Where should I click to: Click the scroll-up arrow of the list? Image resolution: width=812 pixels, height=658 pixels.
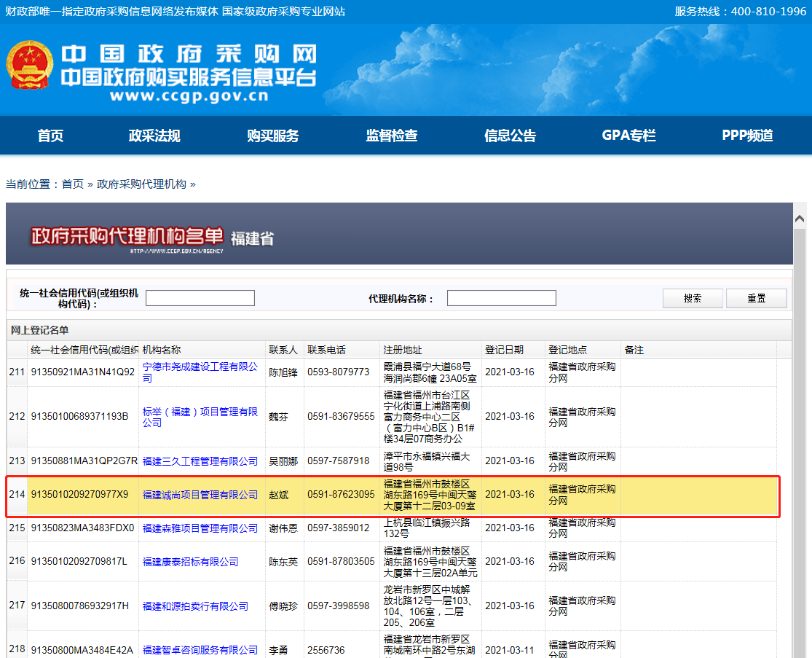pos(799,219)
